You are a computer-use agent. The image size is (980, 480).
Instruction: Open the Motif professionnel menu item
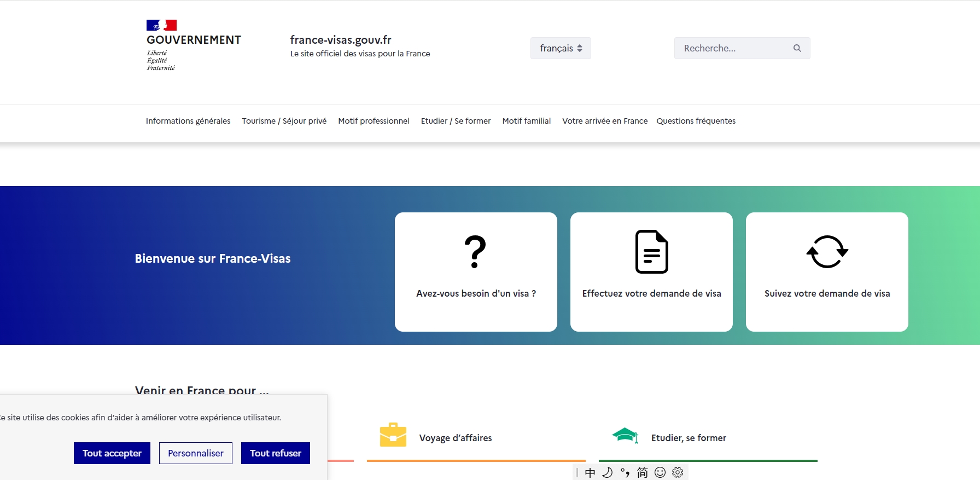[374, 121]
